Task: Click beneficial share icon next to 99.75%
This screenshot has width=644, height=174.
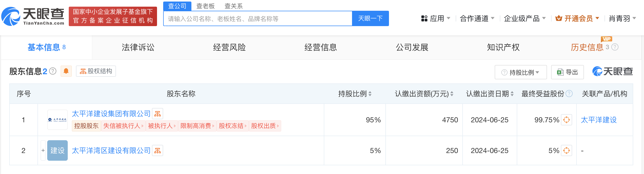Action: pyautogui.click(x=567, y=120)
